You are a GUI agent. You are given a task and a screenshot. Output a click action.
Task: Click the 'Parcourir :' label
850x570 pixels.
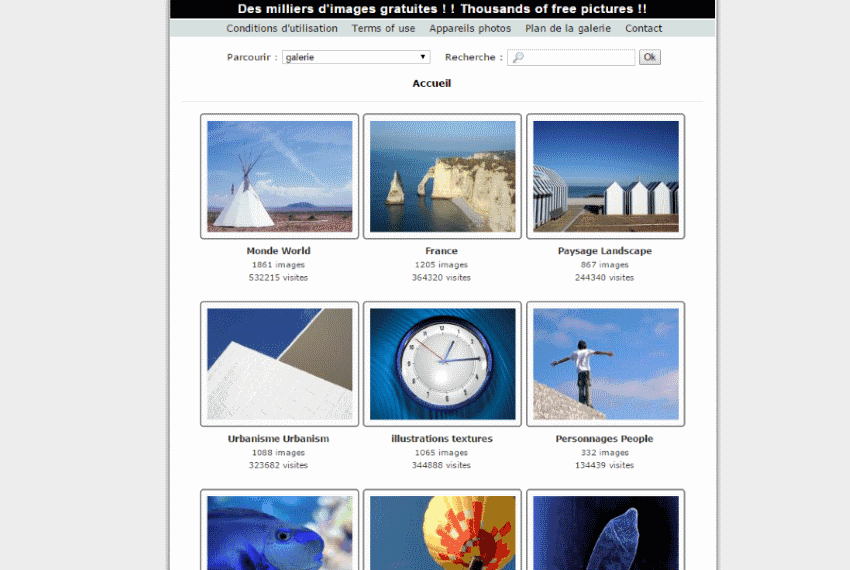[x=252, y=57]
